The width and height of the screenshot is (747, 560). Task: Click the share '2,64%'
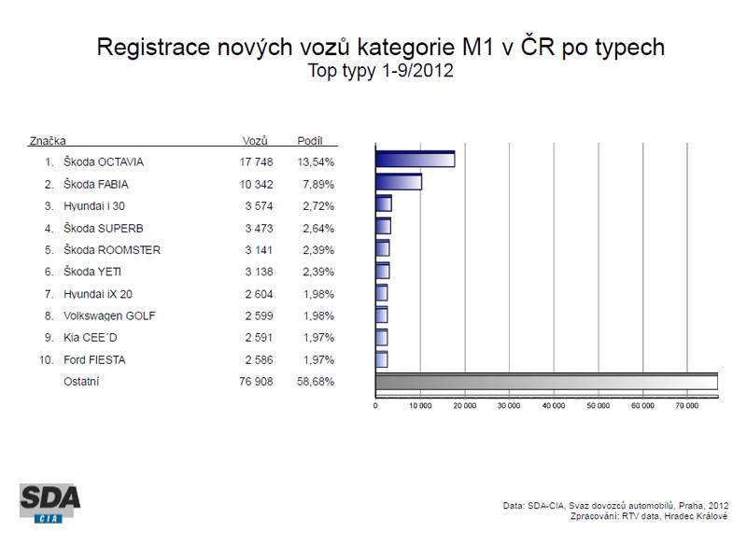tap(318, 229)
